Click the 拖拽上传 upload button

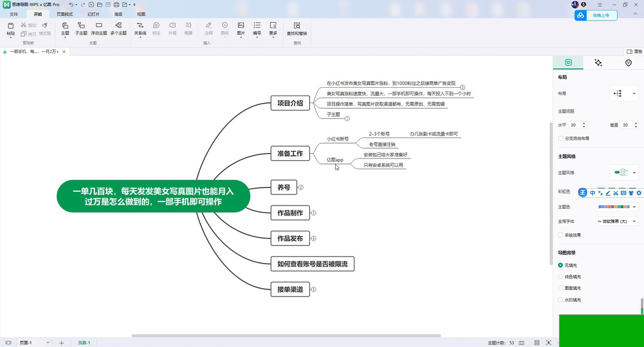(596, 15)
